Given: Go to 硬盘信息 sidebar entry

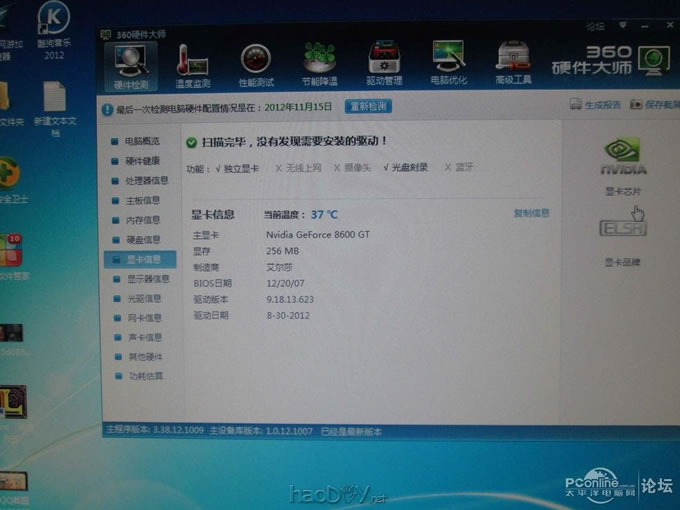Looking at the screenshot, I should point(141,240).
